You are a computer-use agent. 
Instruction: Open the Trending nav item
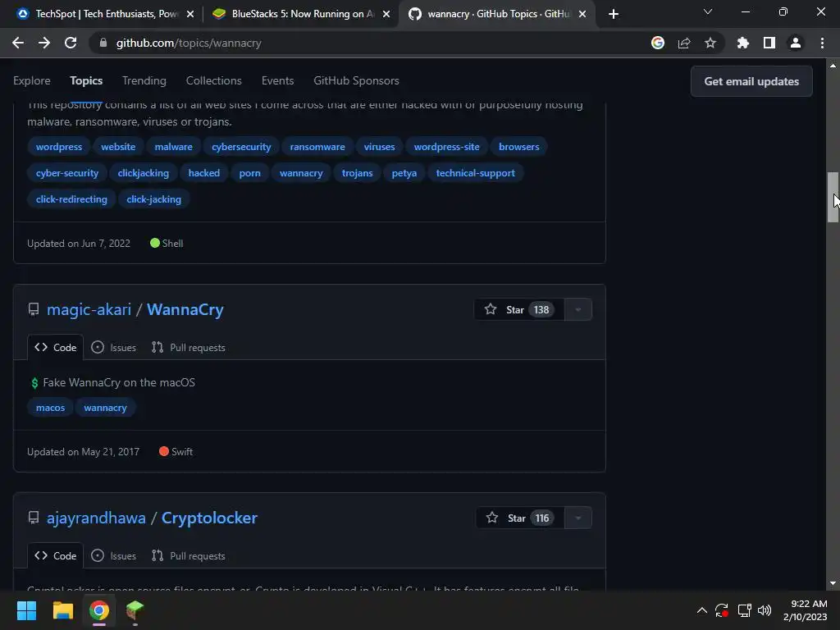144,80
